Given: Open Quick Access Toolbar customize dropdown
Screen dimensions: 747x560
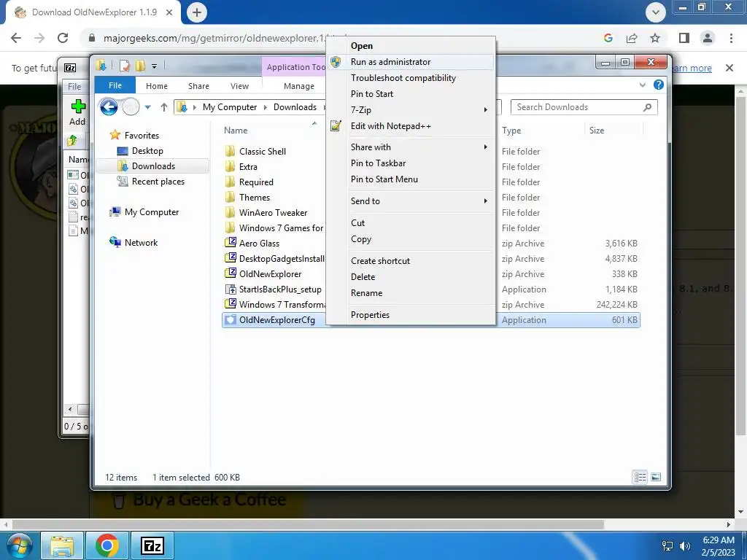Looking at the screenshot, I should 155,66.
